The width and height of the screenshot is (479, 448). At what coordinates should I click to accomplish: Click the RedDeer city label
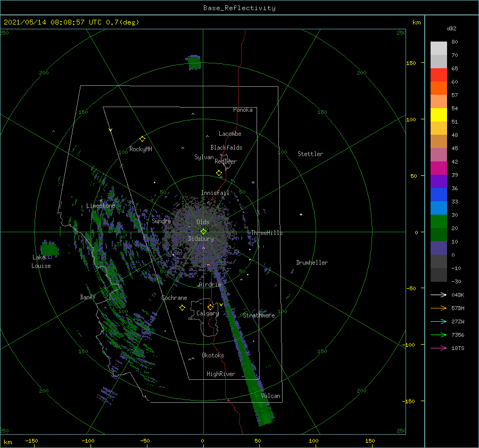[226, 161]
